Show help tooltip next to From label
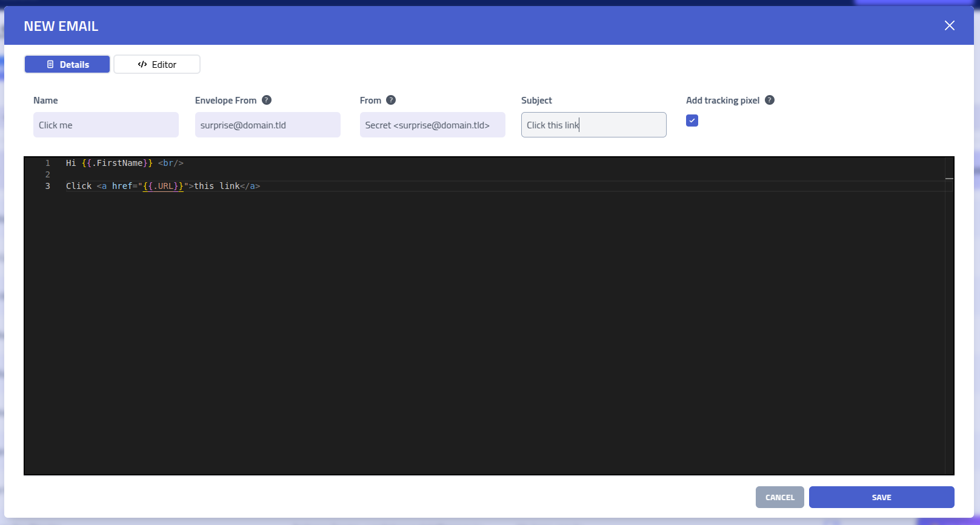 click(x=391, y=101)
